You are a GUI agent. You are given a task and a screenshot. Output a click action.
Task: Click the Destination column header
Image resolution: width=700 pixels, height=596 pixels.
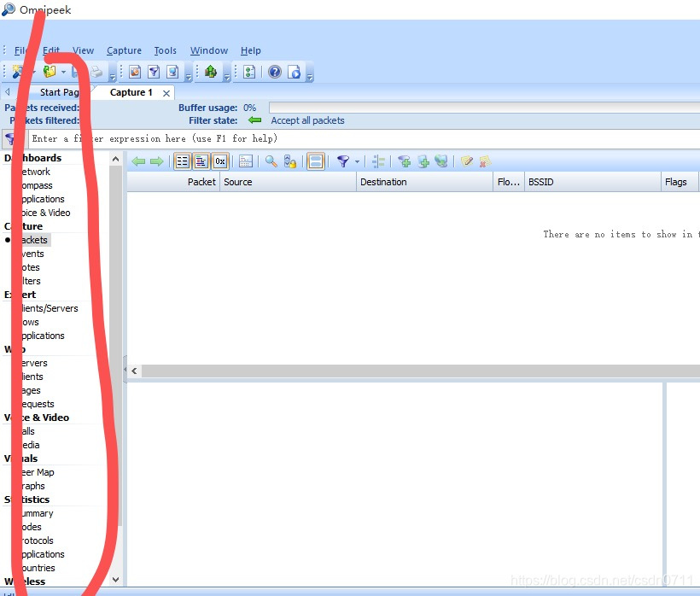coord(424,182)
